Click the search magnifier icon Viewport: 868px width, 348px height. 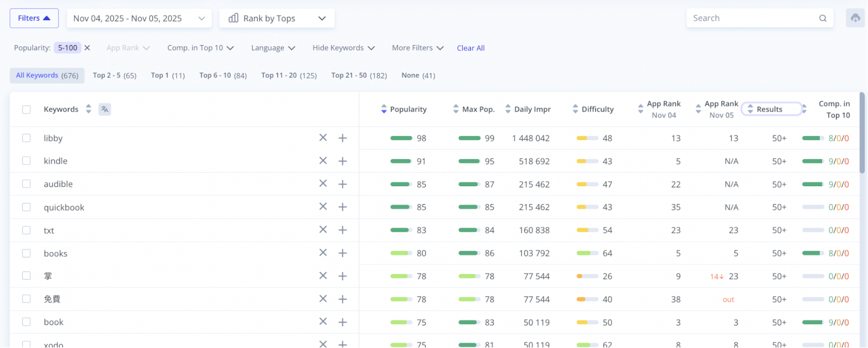coord(822,18)
